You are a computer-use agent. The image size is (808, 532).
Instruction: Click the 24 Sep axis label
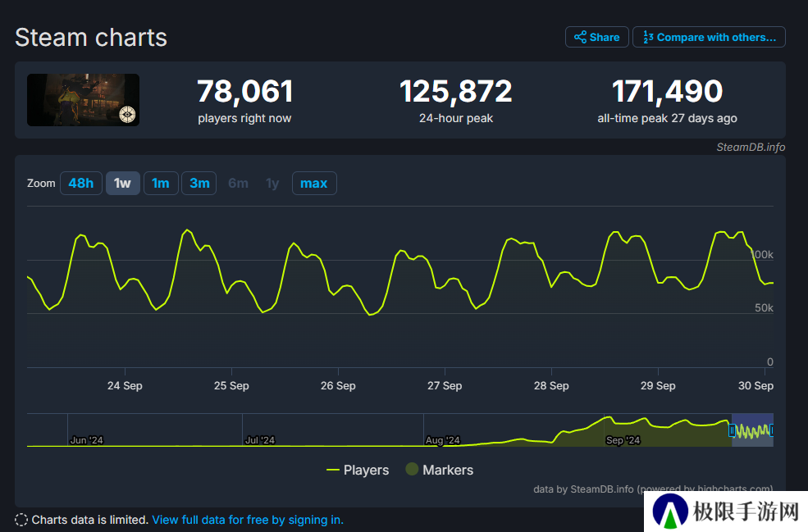tap(125, 386)
